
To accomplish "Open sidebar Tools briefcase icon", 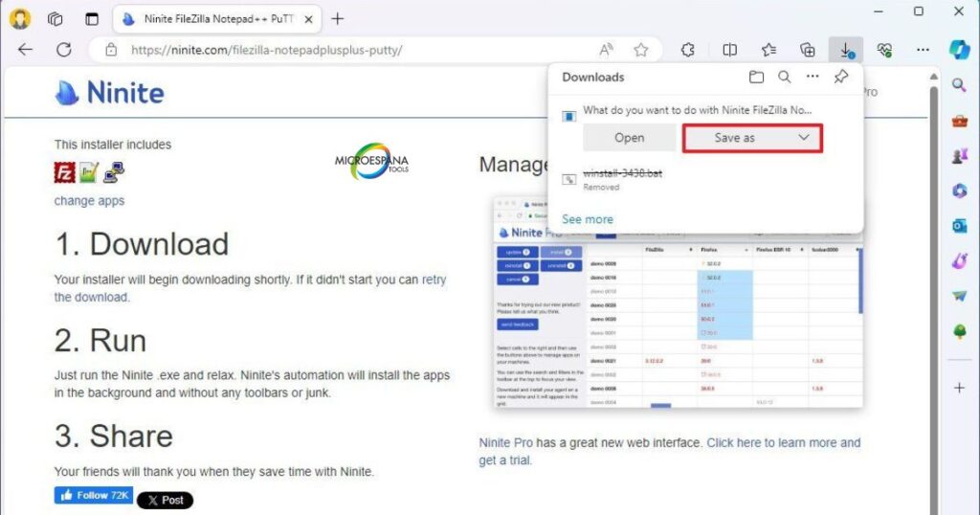I will [x=959, y=121].
